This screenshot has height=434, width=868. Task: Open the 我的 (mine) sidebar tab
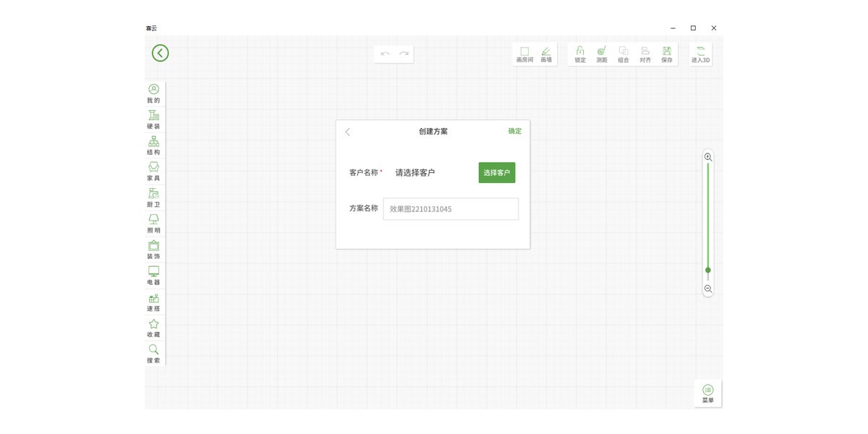(x=153, y=93)
